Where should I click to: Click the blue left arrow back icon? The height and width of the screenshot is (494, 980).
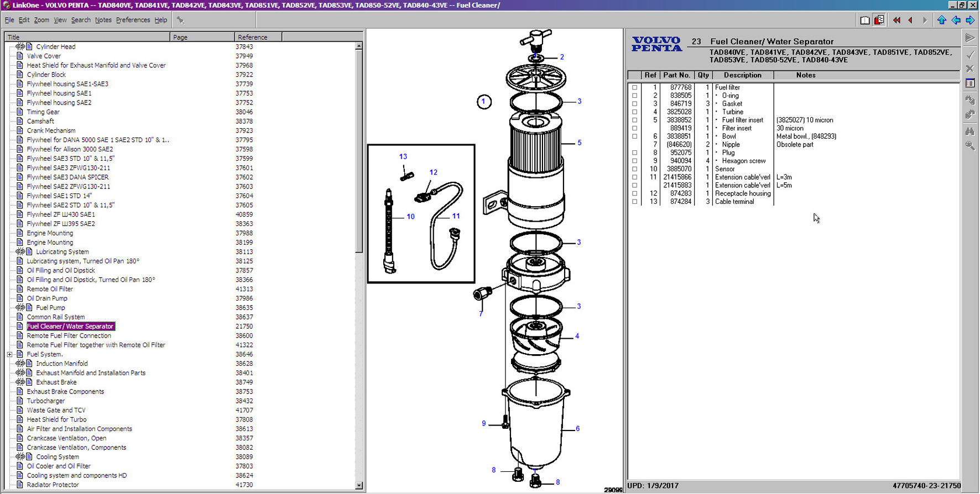956,20
